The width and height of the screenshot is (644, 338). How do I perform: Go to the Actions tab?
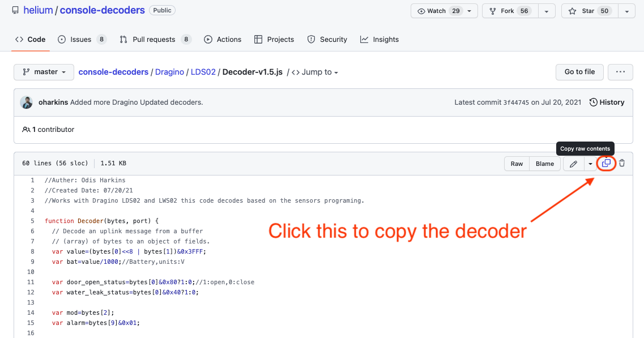click(223, 40)
